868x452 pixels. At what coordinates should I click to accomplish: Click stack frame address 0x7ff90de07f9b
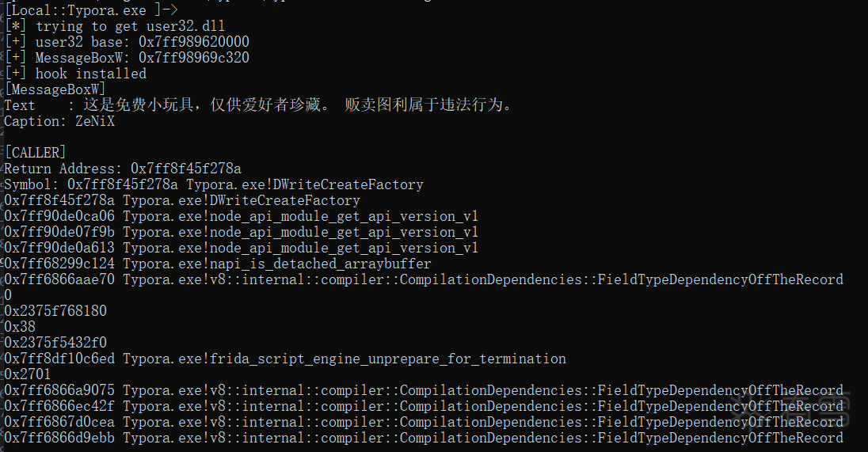59,232
